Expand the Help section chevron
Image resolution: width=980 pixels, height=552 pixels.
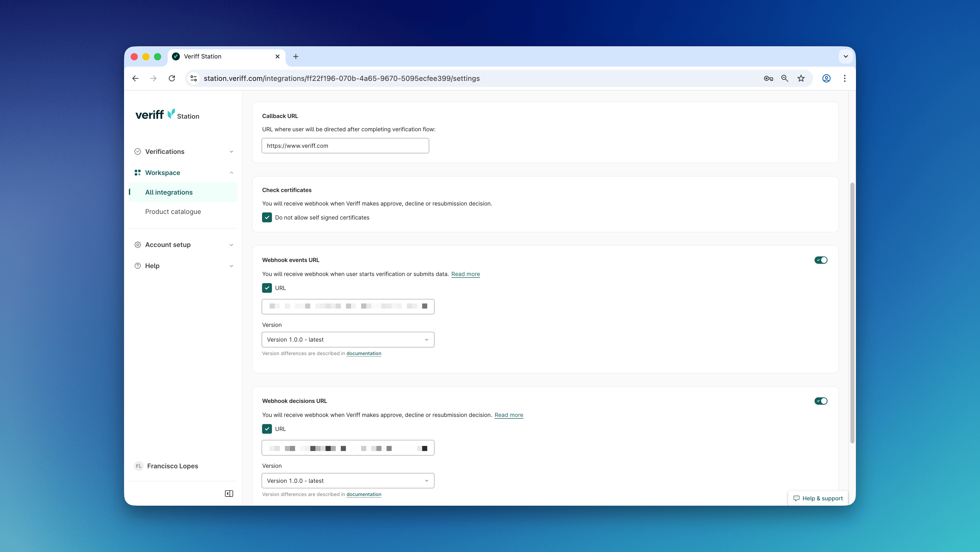[x=231, y=266]
